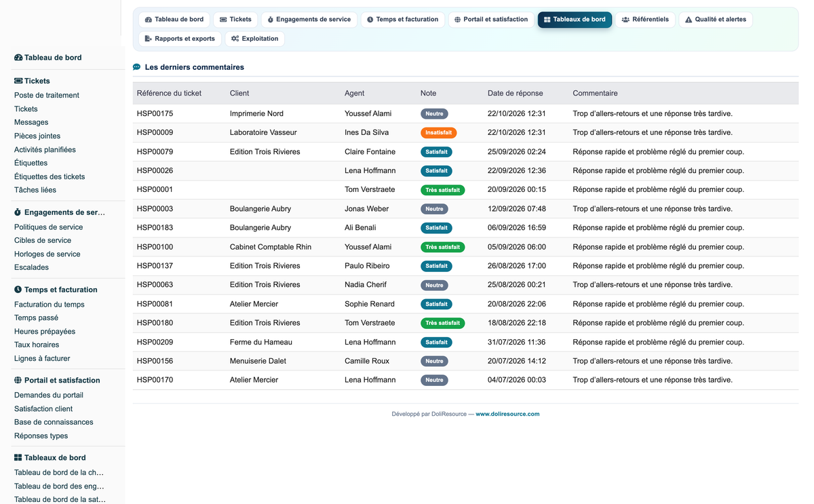
Task: Click client Menuiserie Dalet
Action: tap(258, 361)
